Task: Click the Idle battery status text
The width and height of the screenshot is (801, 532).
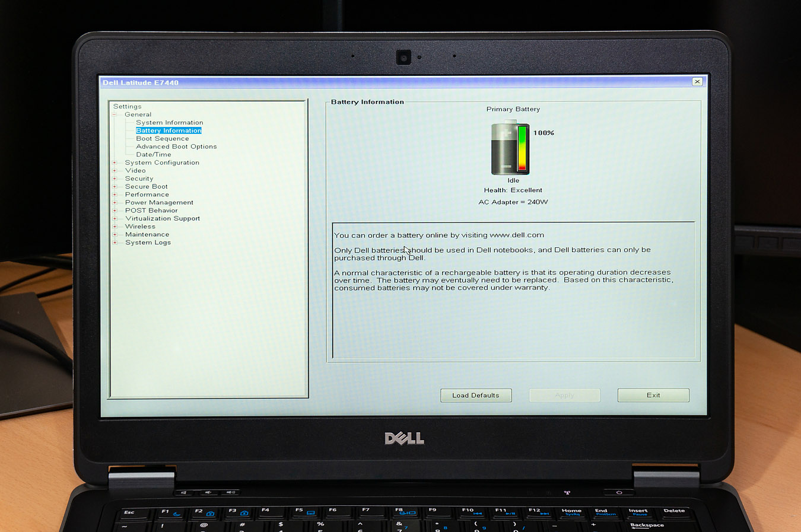Action: 513,181
